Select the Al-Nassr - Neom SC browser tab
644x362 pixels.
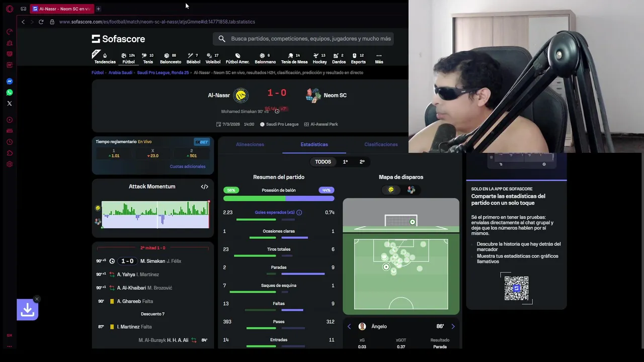tap(61, 9)
